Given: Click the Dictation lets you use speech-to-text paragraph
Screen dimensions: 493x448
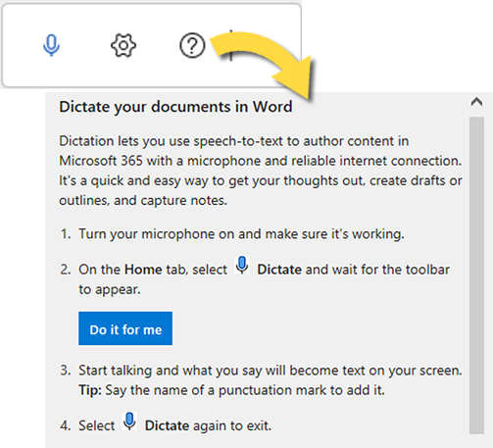Looking at the screenshot, I should pos(261,171).
